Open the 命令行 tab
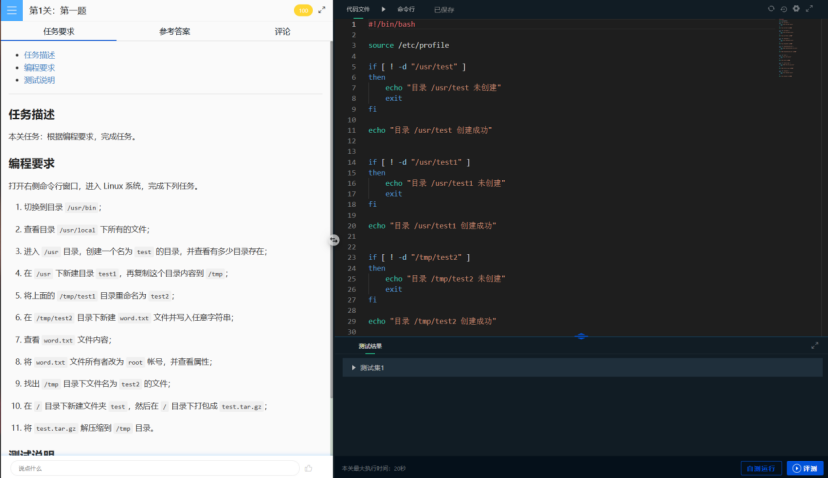The image size is (828, 478). tap(405, 9)
